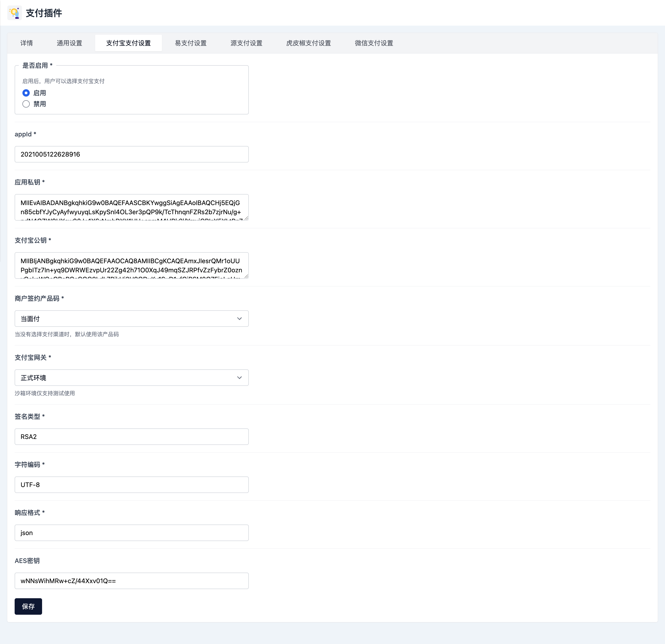
Task: Select the 微信支付设置 tab
Action: coord(374,43)
